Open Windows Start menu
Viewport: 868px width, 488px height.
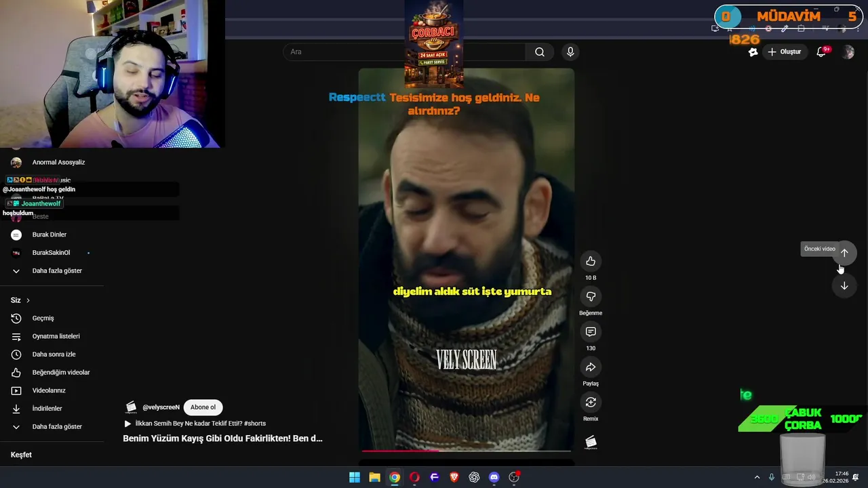pos(355,477)
